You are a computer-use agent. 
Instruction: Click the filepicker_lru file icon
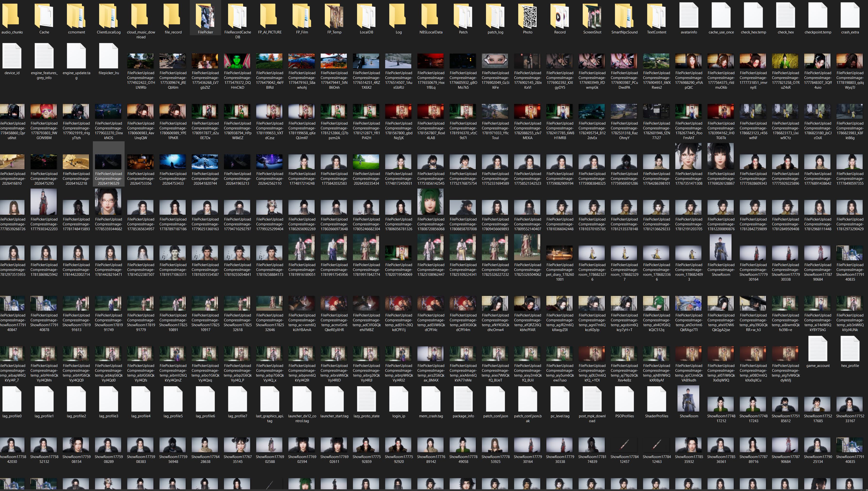109,56
